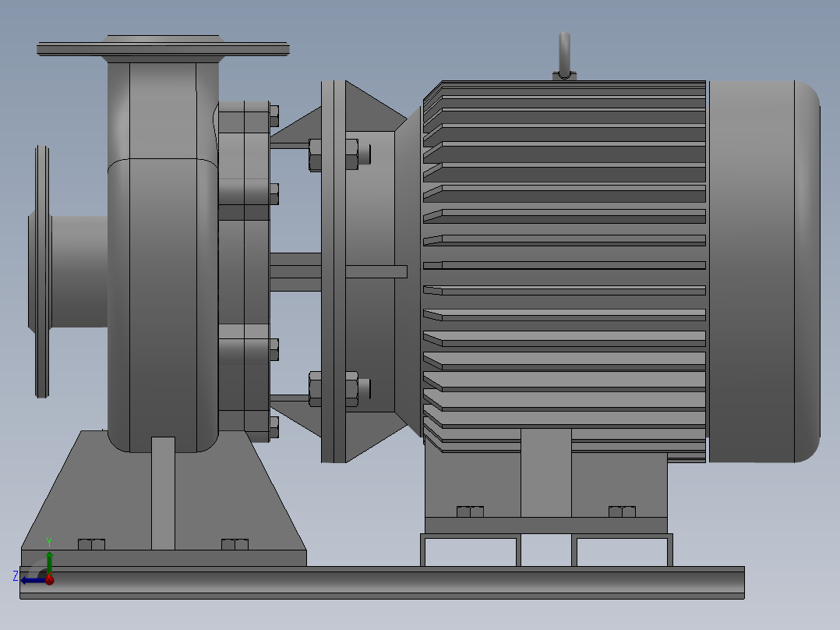The image size is (840, 630).
Task: Select the red origin ball of the triad
Action: [x=49, y=579]
